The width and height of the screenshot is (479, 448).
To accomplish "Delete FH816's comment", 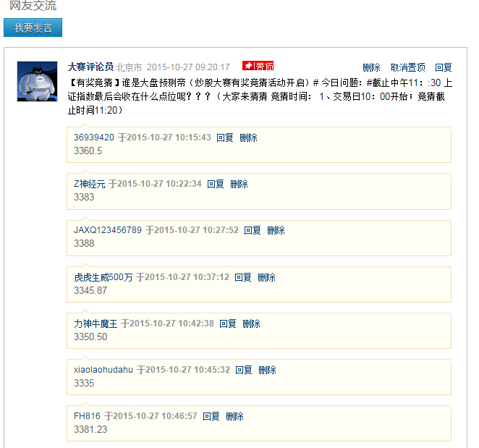I will 235,416.
